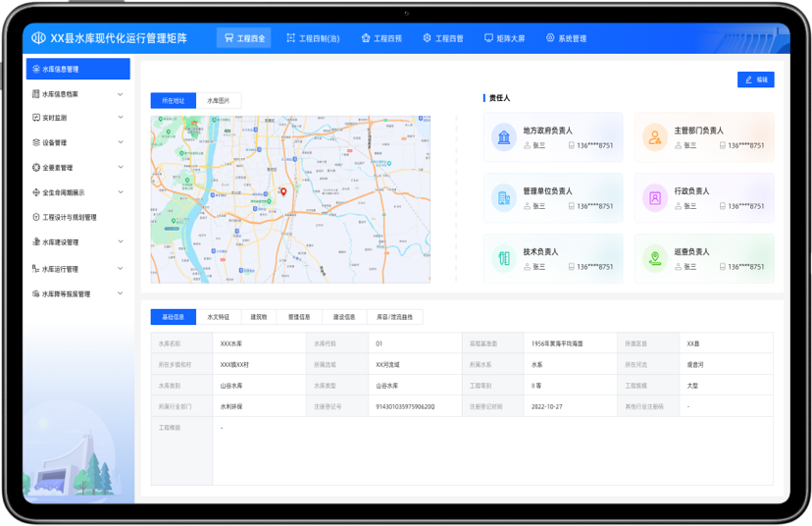Click the 水库名称 value XXX水库
The image size is (812, 526).
click(231, 343)
